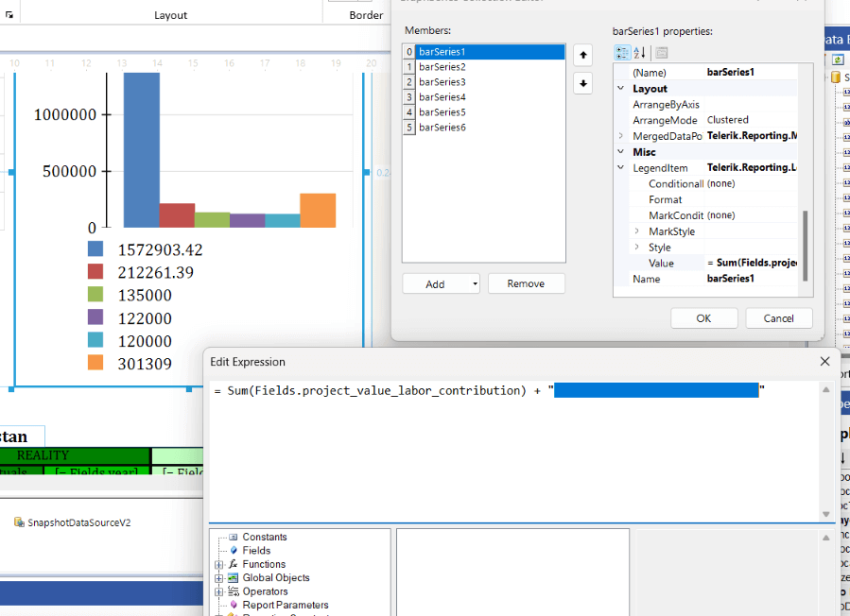The image size is (850, 616).
Task: Click the Operators node icon in the expression tree
Action: 234,590
